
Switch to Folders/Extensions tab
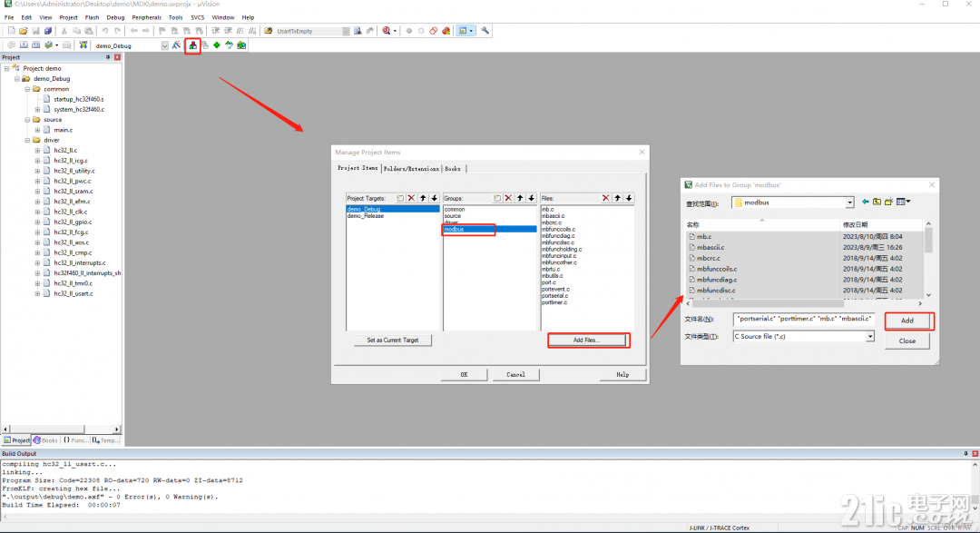[x=411, y=169]
